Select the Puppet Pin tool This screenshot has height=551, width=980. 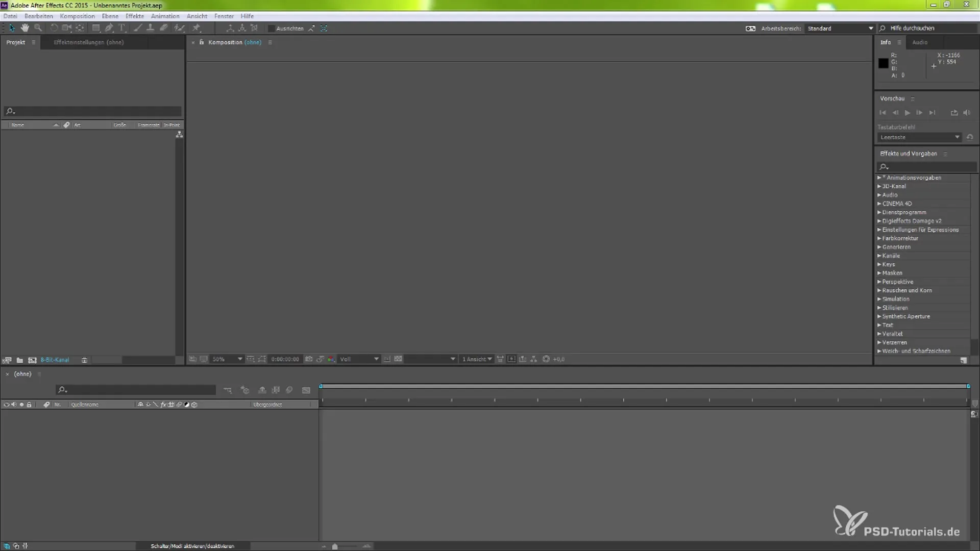[x=196, y=28]
